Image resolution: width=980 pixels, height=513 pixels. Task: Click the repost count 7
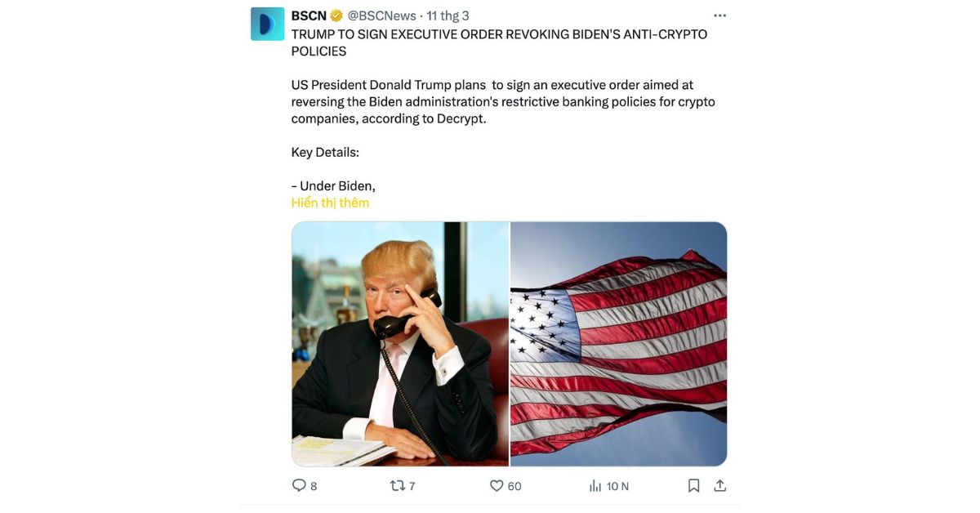[412, 486]
